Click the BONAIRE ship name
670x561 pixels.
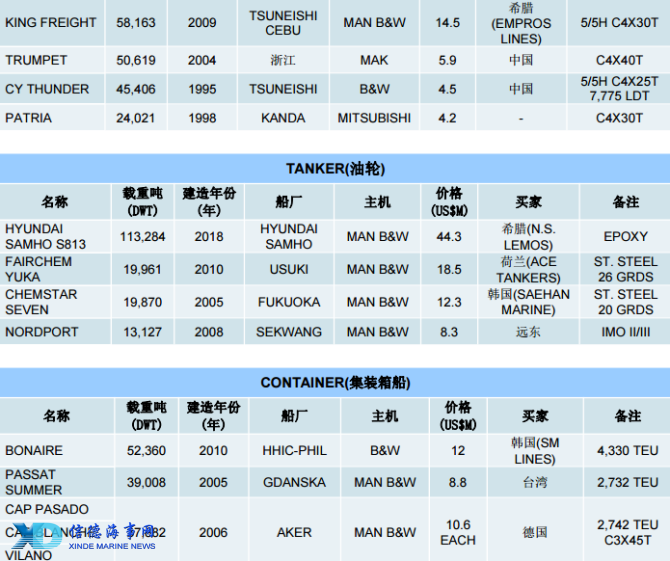click(34, 450)
